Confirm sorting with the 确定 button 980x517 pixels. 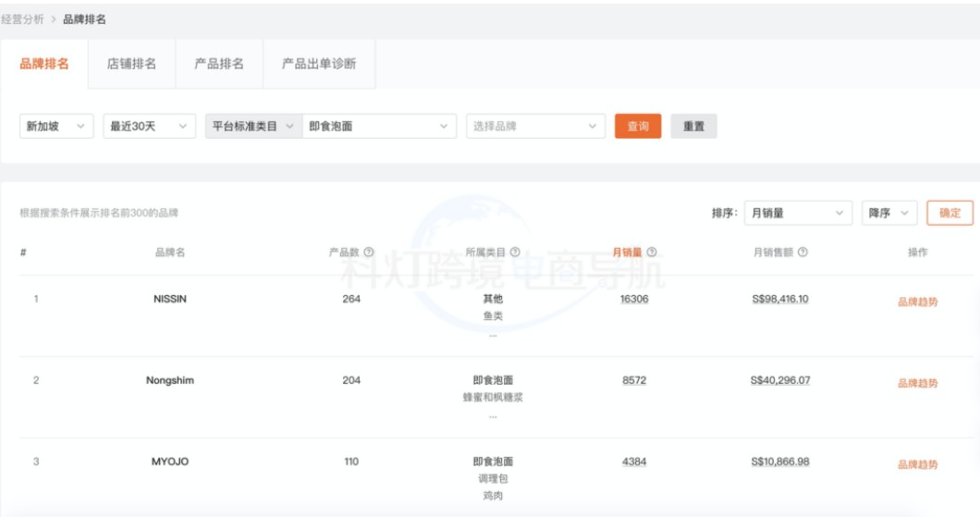click(949, 213)
